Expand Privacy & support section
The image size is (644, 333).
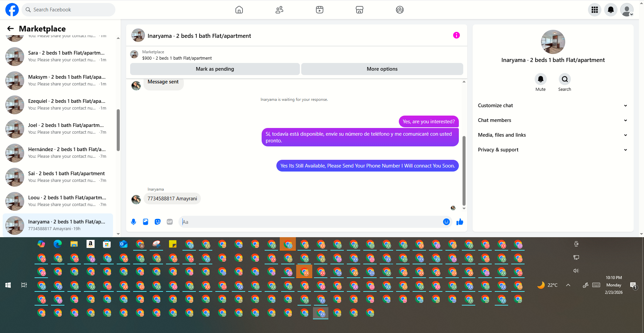[553, 150]
